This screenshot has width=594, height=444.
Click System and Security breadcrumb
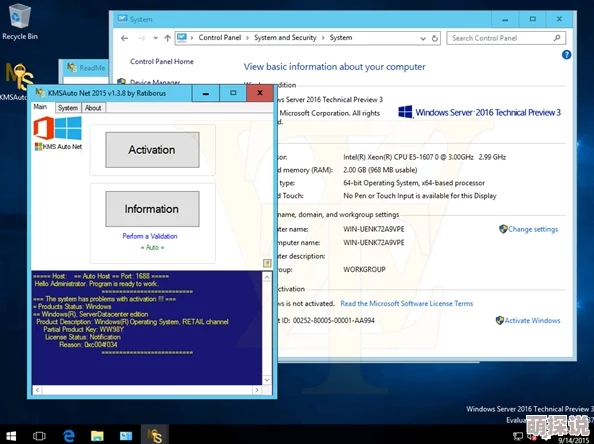[x=285, y=38]
